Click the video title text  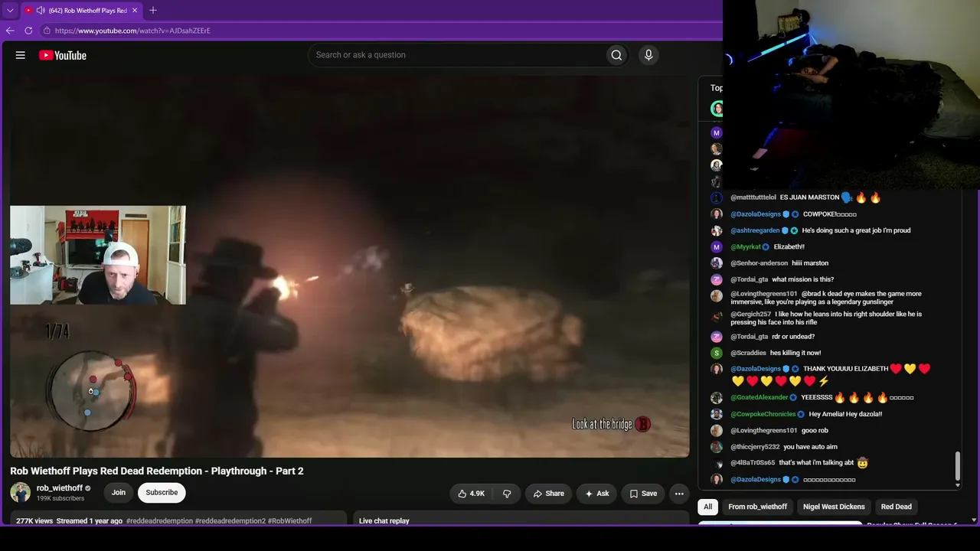(x=157, y=471)
